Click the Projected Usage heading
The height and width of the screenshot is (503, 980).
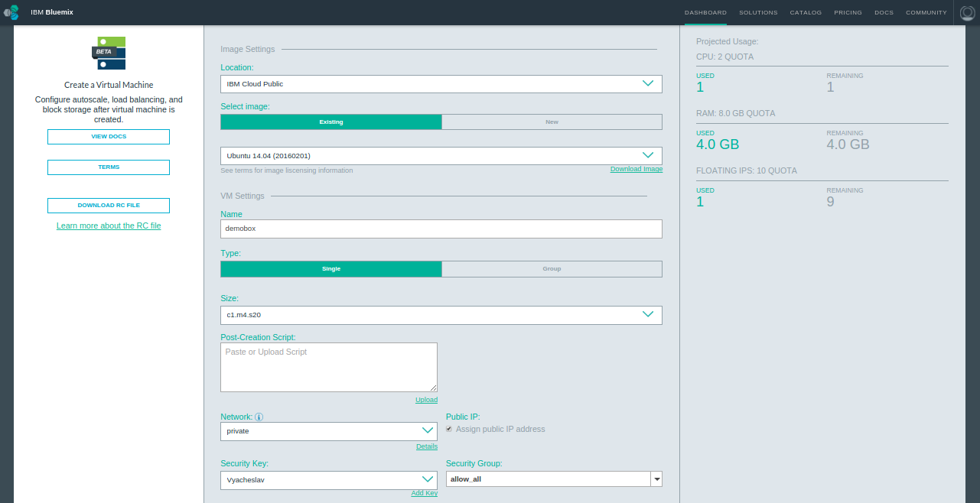[727, 41]
